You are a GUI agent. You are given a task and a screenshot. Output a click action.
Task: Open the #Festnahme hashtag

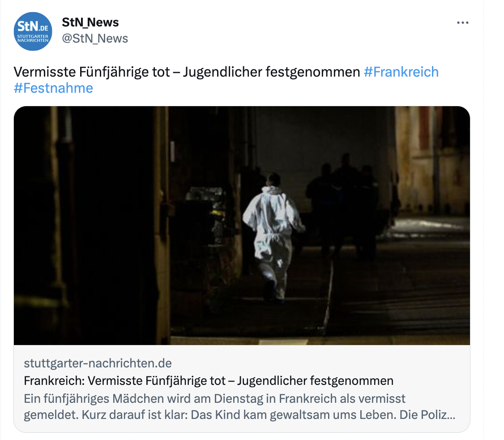click(53, 88)
